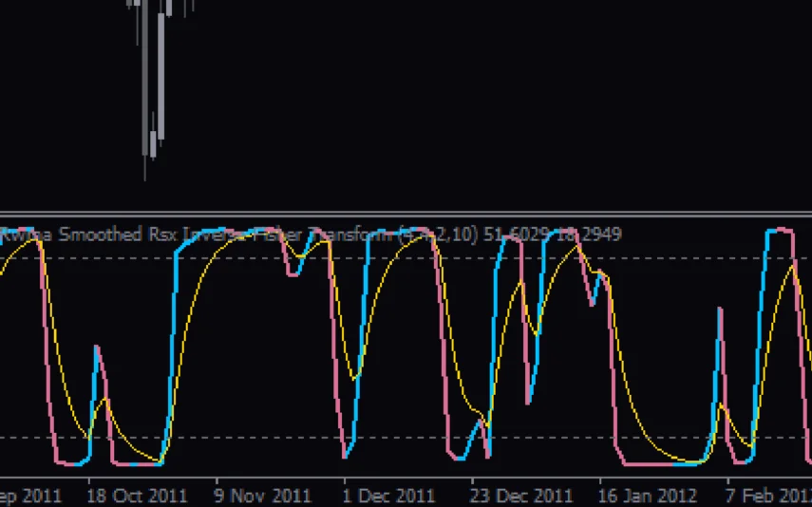Click the Smoothed Rsx Inverse Fisher Transform indicator title
The height and width of the screenshot is (507, 812).
coord(190,235)
